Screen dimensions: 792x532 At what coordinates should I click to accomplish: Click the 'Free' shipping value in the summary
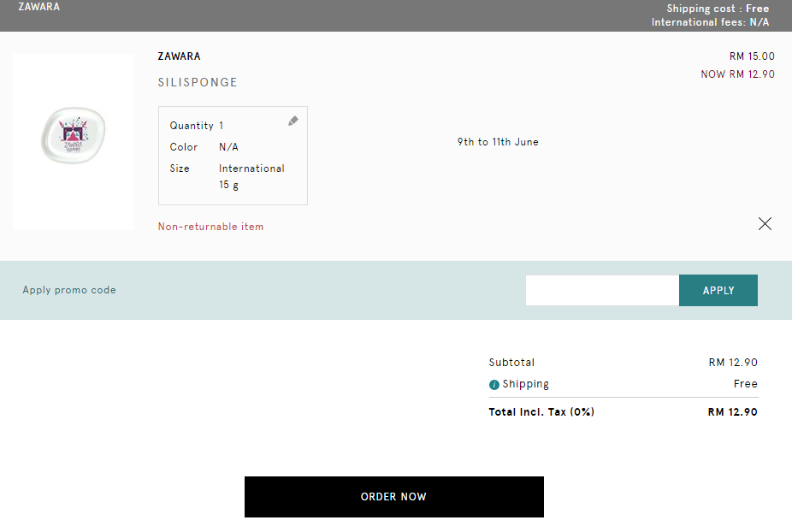746,384
